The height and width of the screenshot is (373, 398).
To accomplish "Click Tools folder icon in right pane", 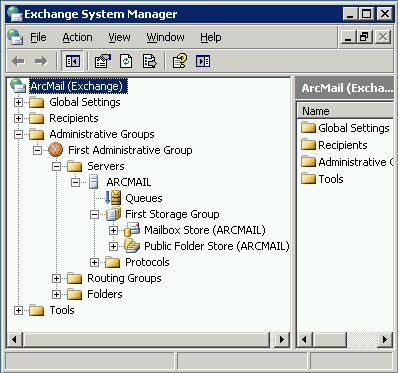I will pos(308,179).
